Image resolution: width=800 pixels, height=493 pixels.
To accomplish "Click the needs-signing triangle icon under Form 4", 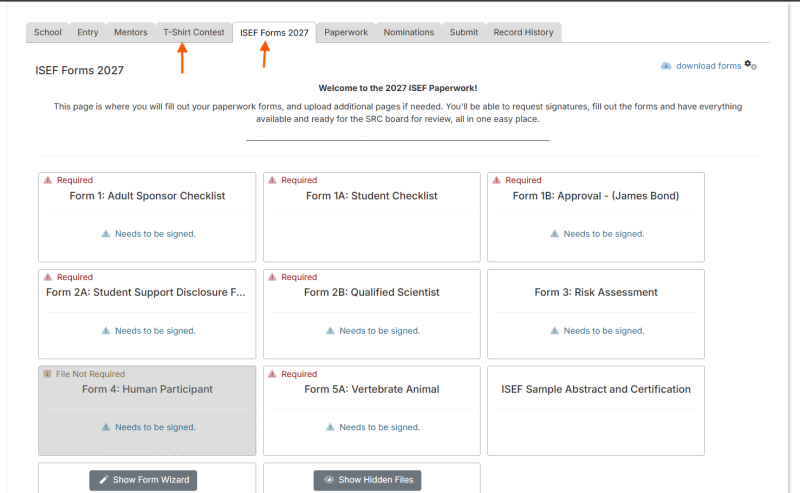I will click(106, 427).
